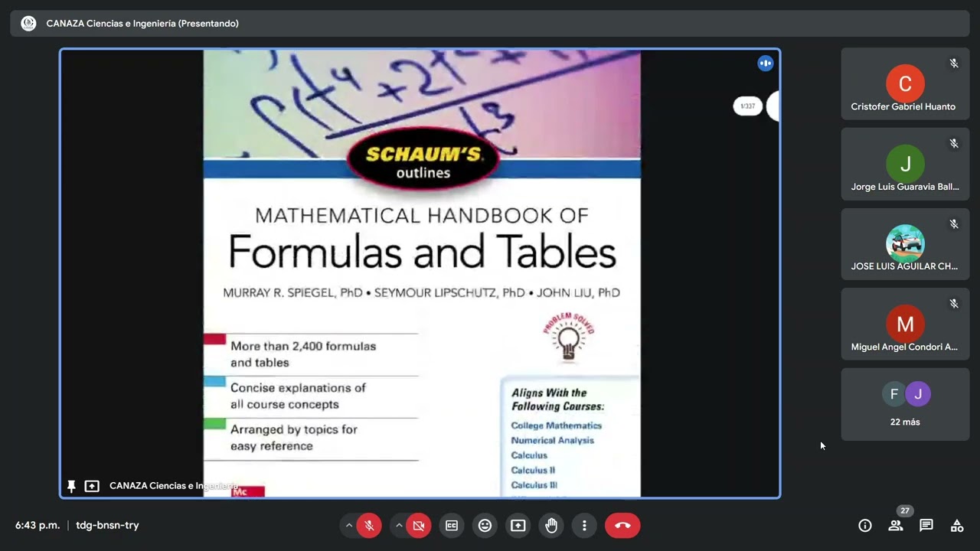Click the 'Jorge Luis Guaravia Ball...' name label
980x551 pixels.
tap(905, 187)
